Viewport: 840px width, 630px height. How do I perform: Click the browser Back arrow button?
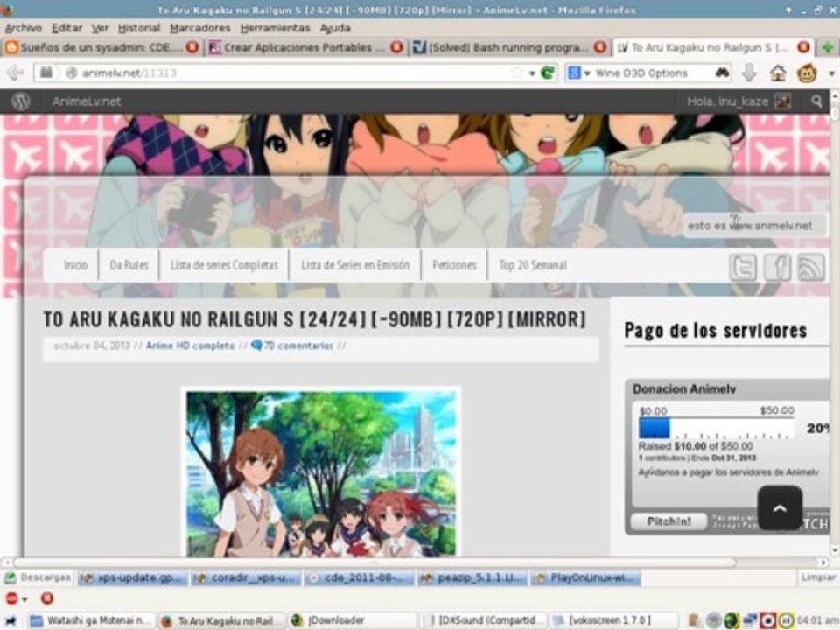point(16,73)
